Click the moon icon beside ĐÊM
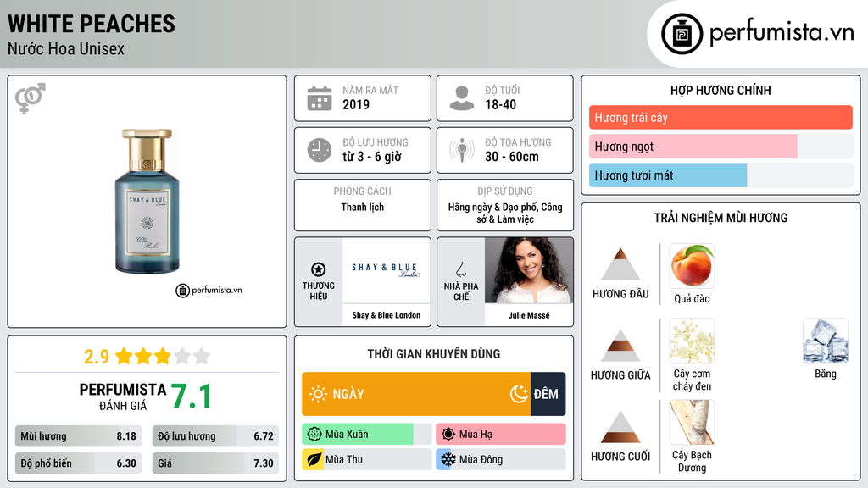This screenshot has width=868, height=488. click(519, 394)
